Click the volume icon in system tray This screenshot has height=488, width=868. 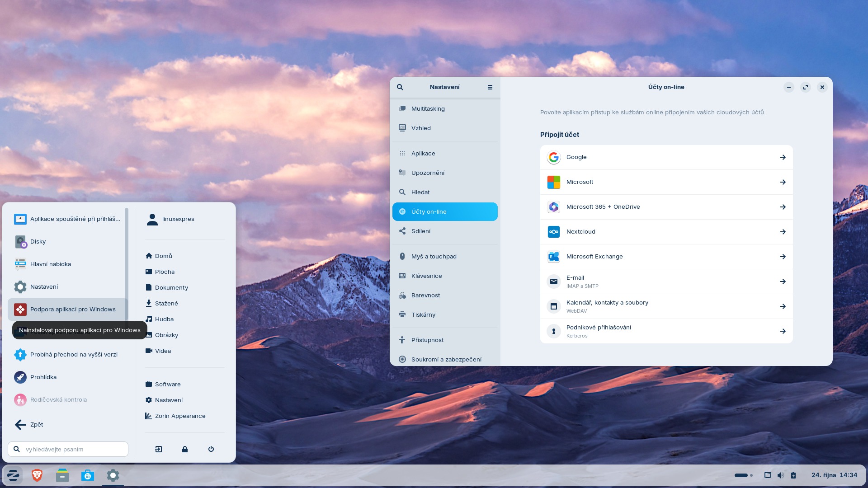[780, 475]
